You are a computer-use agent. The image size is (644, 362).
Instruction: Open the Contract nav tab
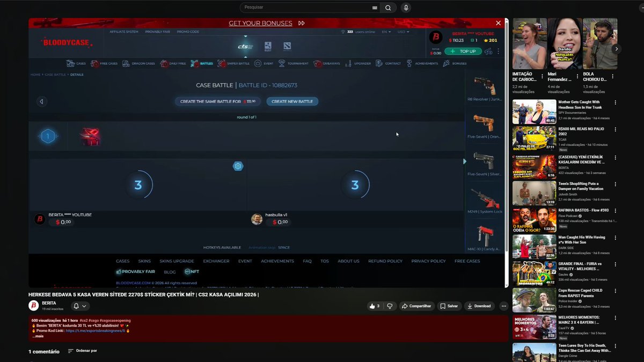[389, 63]
